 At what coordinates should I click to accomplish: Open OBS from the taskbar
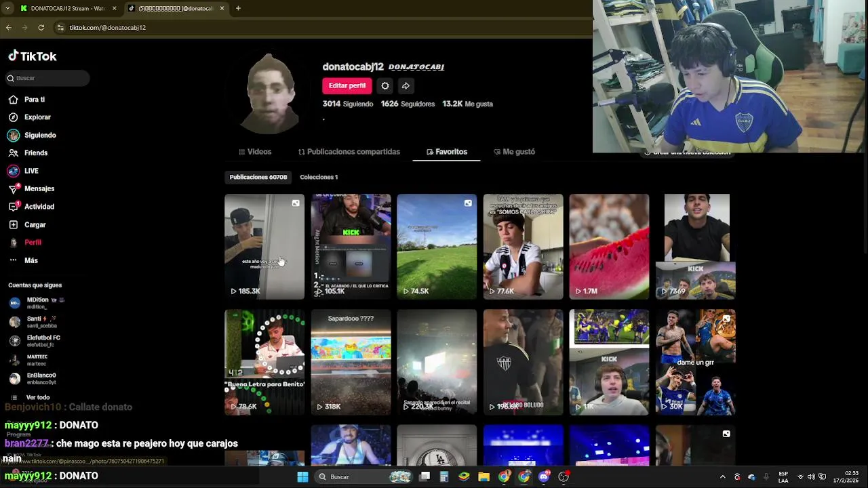click(x=564, y=476)
